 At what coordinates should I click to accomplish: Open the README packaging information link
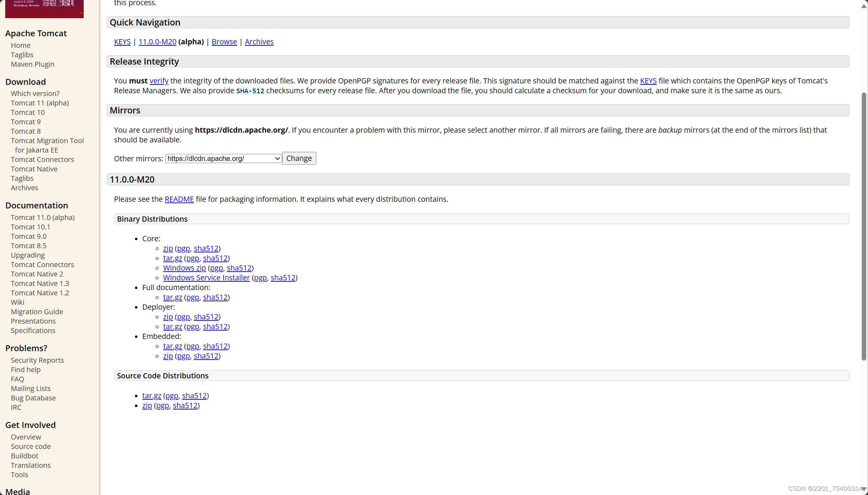(179, 199)
